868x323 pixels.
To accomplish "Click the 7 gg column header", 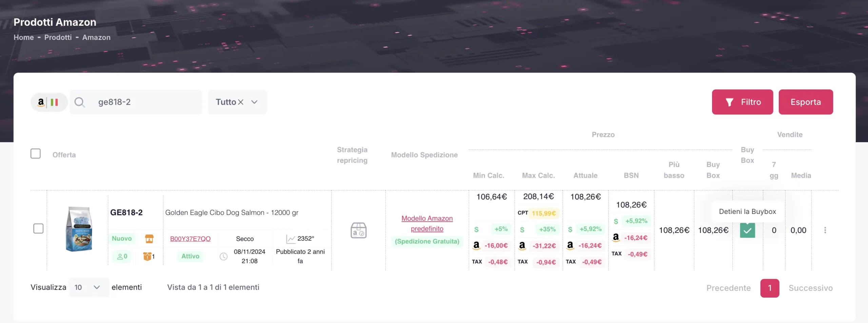I will (774, 170).
